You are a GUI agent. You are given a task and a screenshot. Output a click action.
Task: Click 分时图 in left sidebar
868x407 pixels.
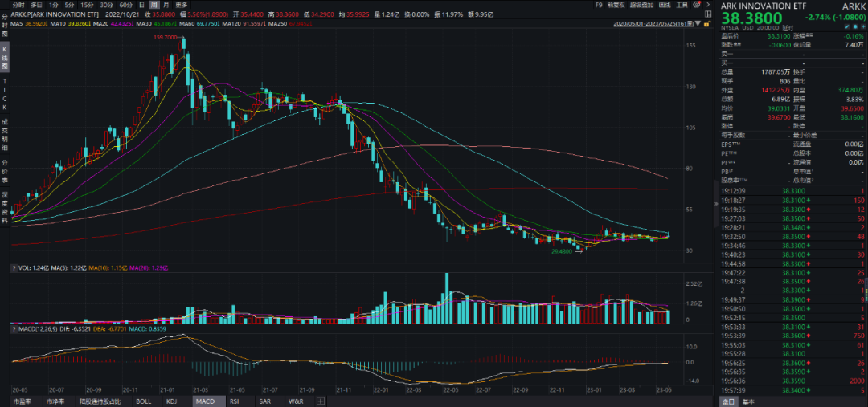[5, 25]
